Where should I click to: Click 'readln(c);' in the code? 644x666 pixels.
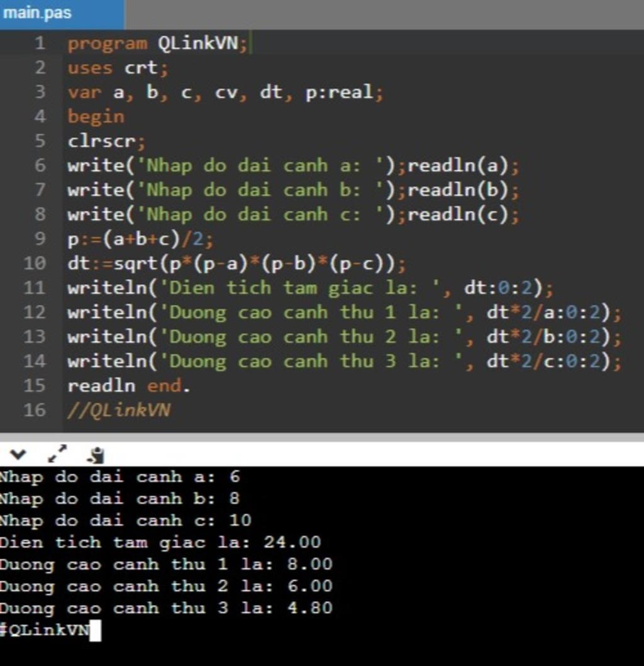click(464, 214)
